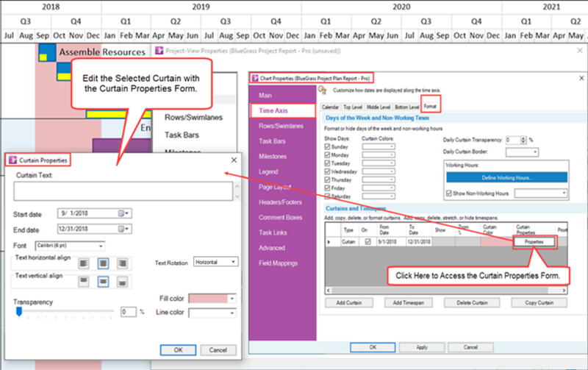The height and width of the screenshot is (370, 588).
Task: Open the Fill color swatch picker
Action: (212, 299)
